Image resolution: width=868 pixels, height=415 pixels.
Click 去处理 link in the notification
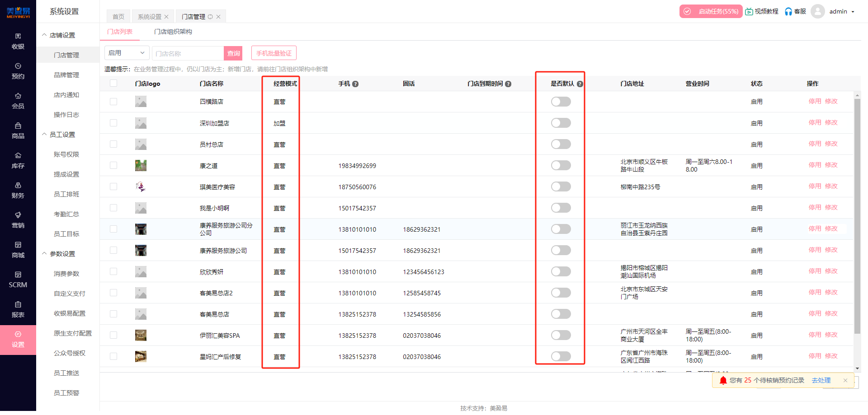click(x=821, y=381)
